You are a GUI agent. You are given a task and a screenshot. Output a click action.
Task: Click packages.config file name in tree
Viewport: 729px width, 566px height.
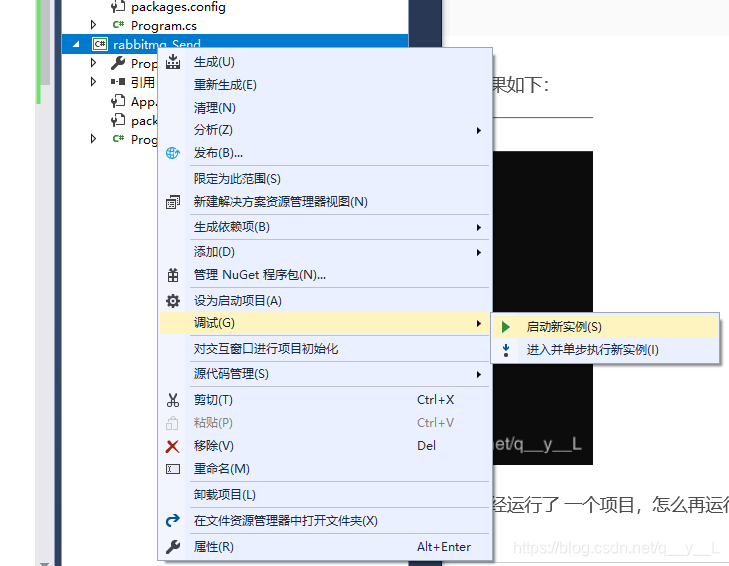(x=178, y=7)
